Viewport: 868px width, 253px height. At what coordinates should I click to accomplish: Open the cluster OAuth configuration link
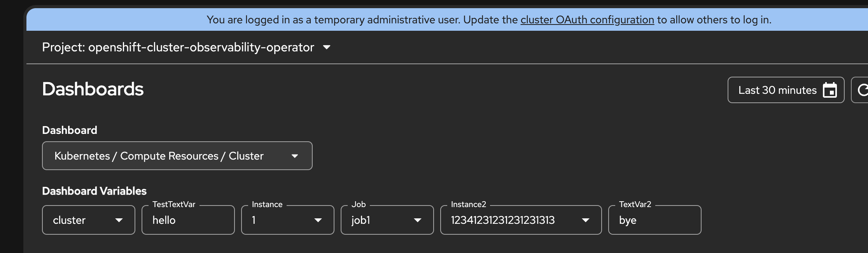587,20
